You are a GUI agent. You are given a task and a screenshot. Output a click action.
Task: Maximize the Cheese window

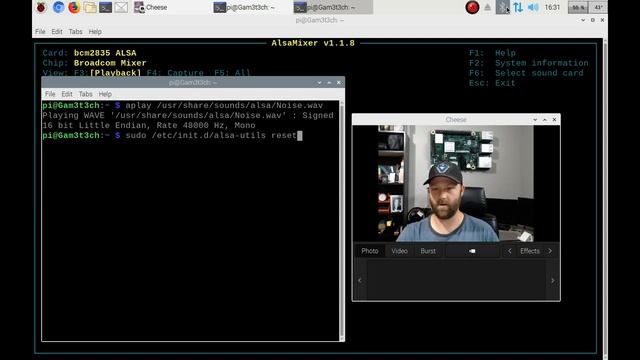point(544,120)
